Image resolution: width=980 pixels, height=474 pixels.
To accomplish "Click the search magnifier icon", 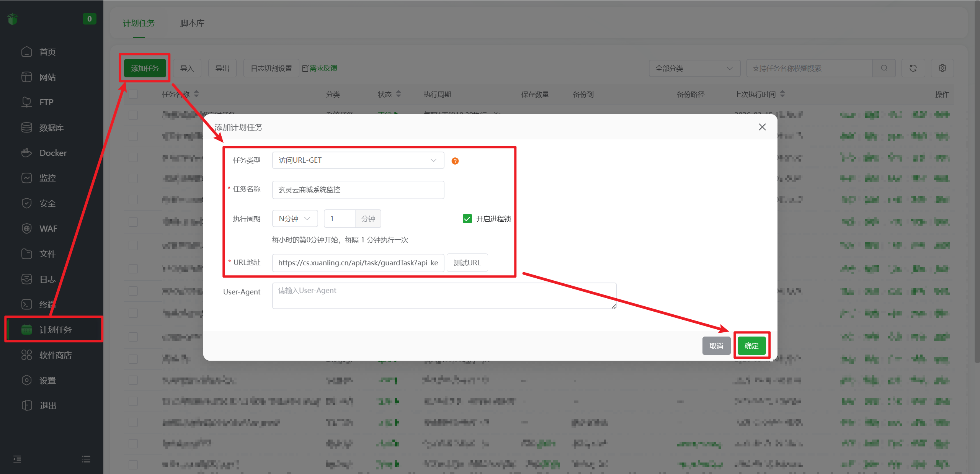I will point(884,68).
